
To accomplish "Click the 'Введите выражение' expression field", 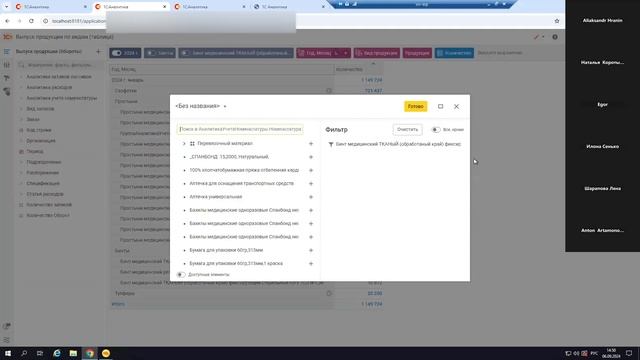I will (x=500, y=53).
